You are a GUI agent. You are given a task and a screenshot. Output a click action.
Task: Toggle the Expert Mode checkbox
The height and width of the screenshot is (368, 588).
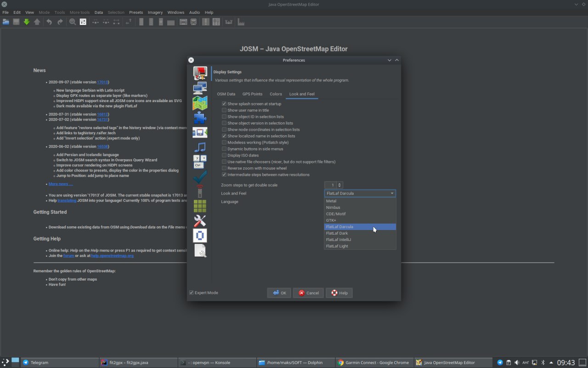tap(192, 293)
